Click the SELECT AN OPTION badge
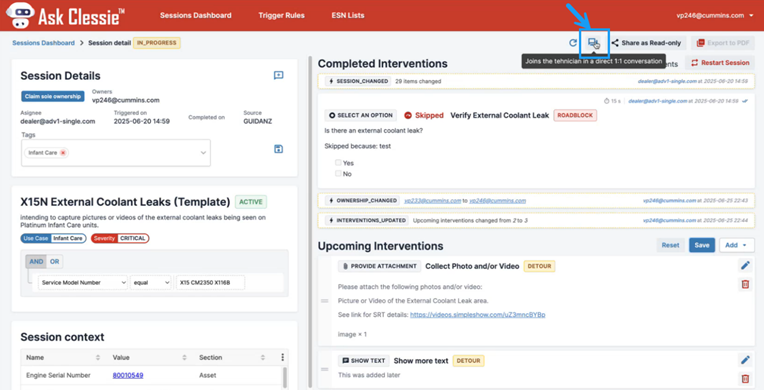This screenshot has height=390, width=764. point(361,116)
